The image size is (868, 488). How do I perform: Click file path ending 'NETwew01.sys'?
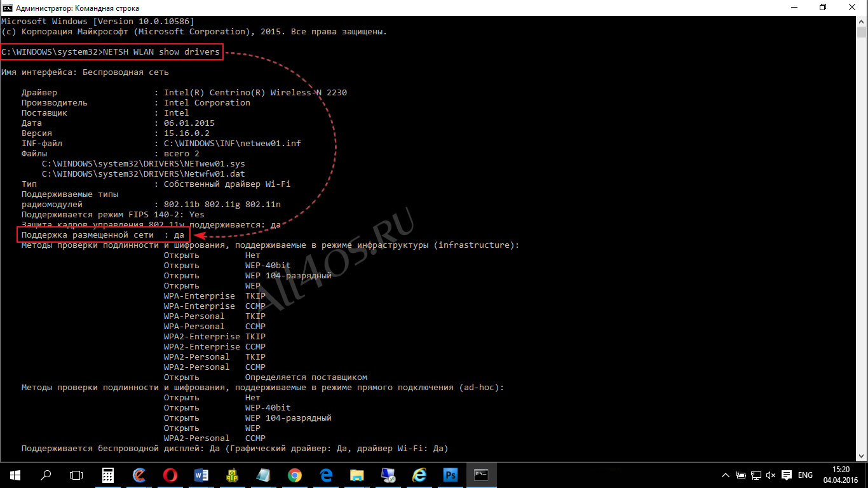144,164
